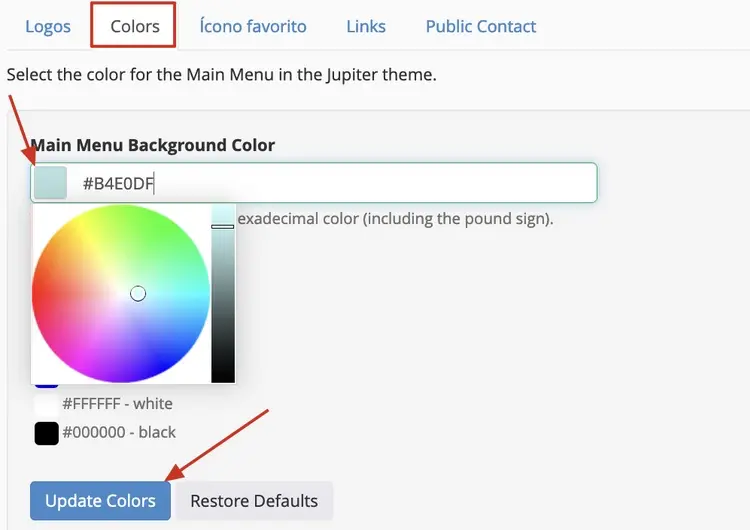Viewport: 750px width, 530px height.
Task: Choose the #FFFFFF white color swatch
Action: (46, 404)
